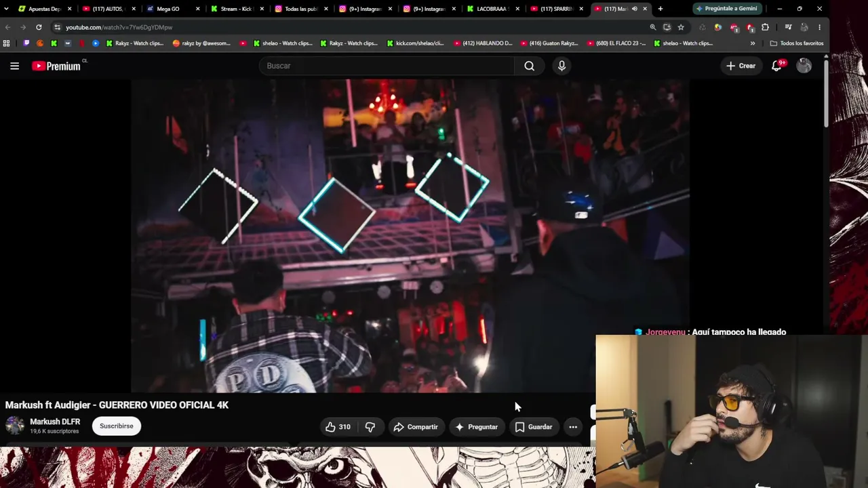
Task: Reload the YouTube page
Action: pyautogui.click(x=39, y=27)
